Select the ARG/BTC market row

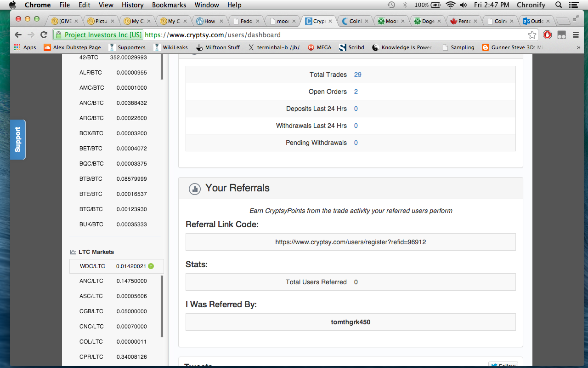coord(113,118)
